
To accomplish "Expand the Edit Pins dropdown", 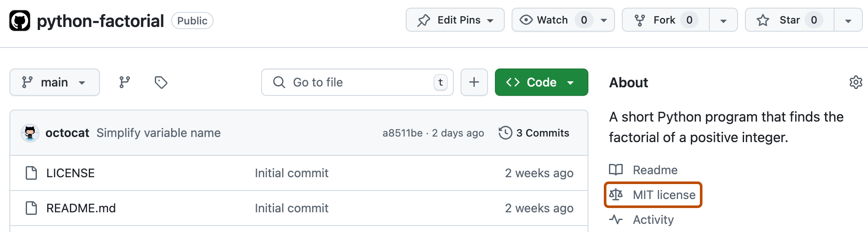I will tap(455, 20).
